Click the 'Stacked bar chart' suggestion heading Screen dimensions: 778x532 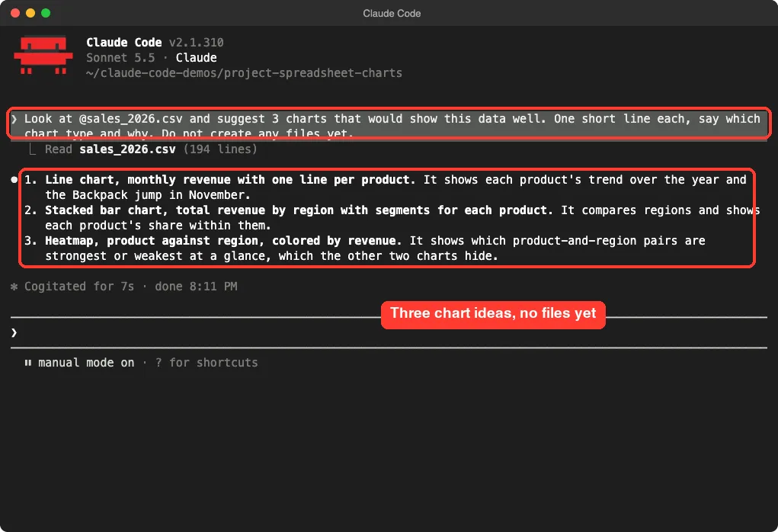pos(299,210)
